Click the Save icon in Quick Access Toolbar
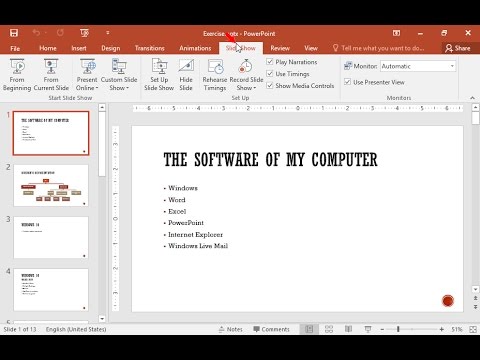This screenshot has width=480, height=360. click(14, 33)
